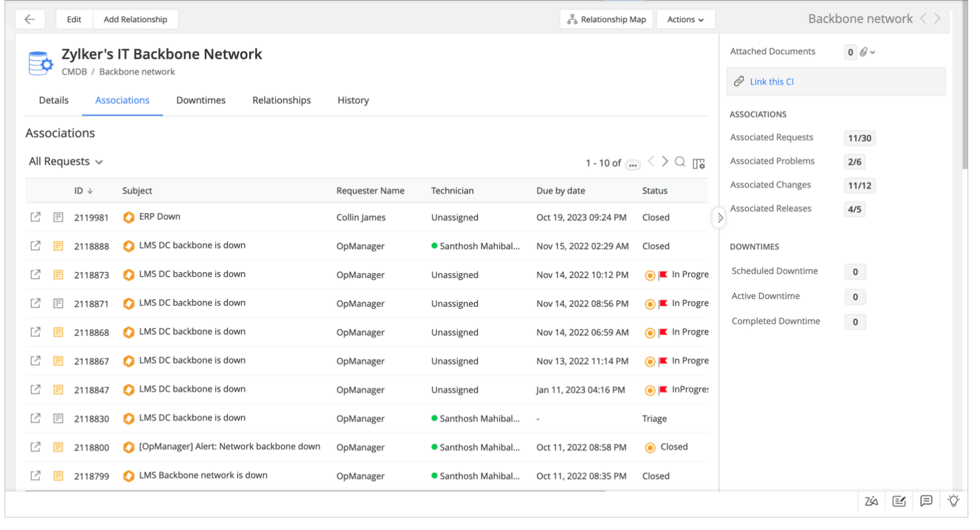The width and height of the screenshot is (980, 530).
Task: Switch to the Downtimes tab
Action: pyautogui.click(x=201, y=100)
